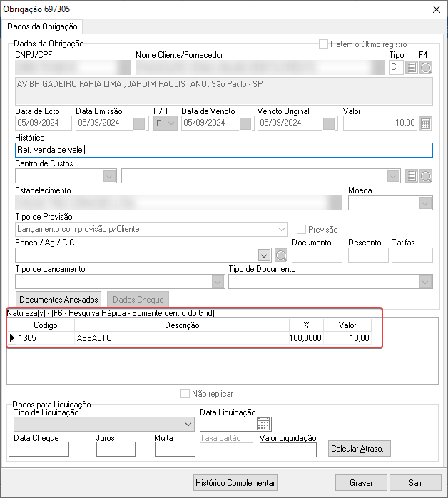Image resolution: width=448 pixels, height=498 pixels.
Task: Click the Sair button
Action: point(415,483)
